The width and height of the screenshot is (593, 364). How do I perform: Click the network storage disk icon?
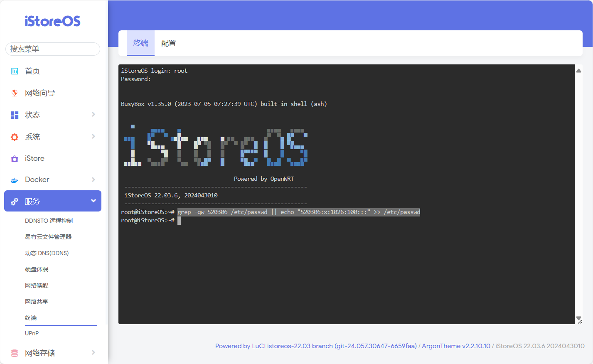coord(15,353)
